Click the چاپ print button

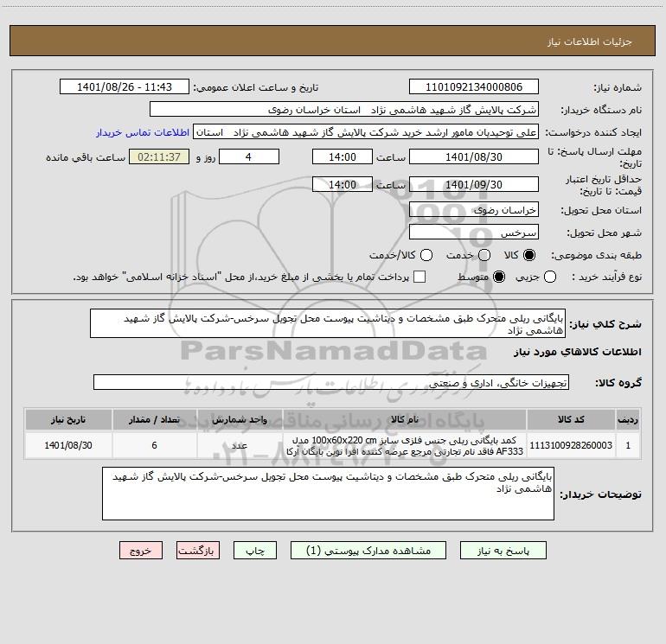255,551
